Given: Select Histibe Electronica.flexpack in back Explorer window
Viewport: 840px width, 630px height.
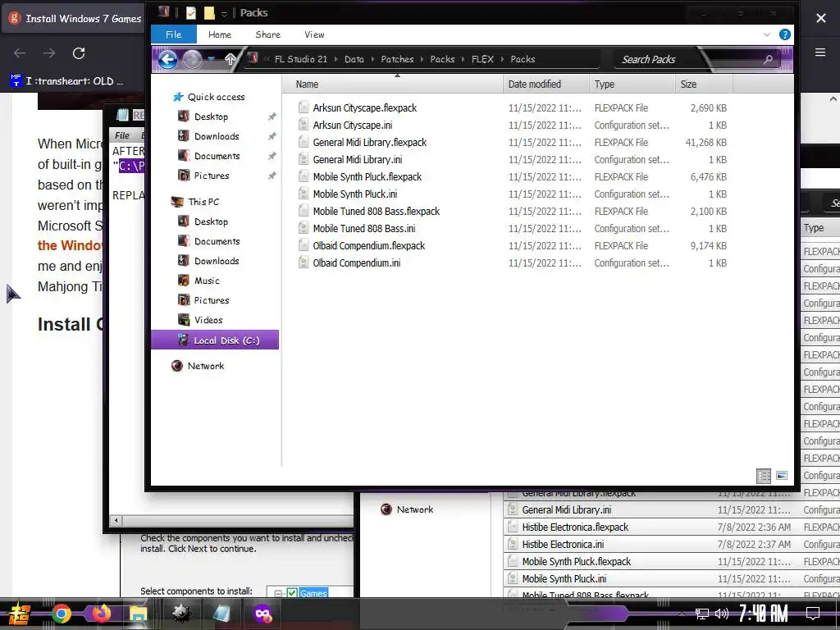Looking at the screenshot, I should [575, 527].
